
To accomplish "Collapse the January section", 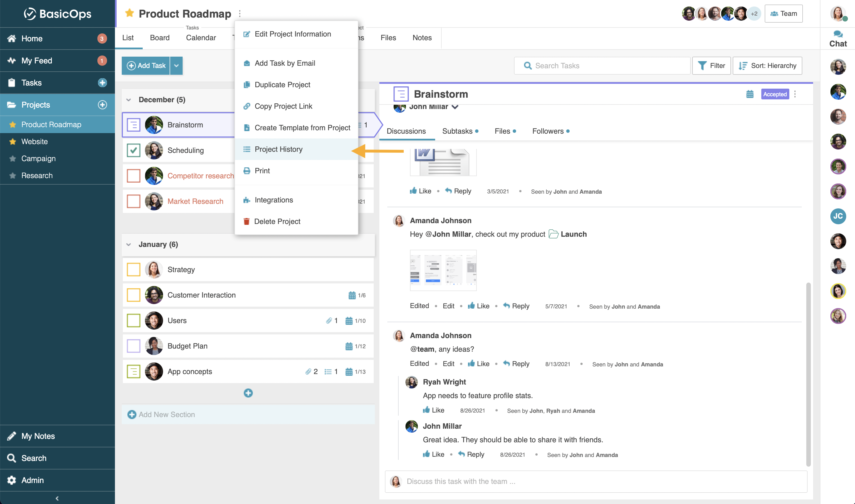I will (128, 244).
